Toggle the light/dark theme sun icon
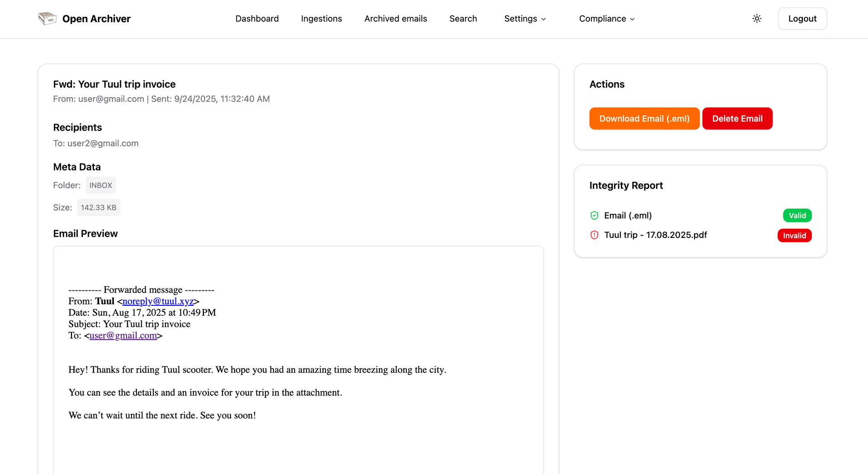 coord(757,19)
